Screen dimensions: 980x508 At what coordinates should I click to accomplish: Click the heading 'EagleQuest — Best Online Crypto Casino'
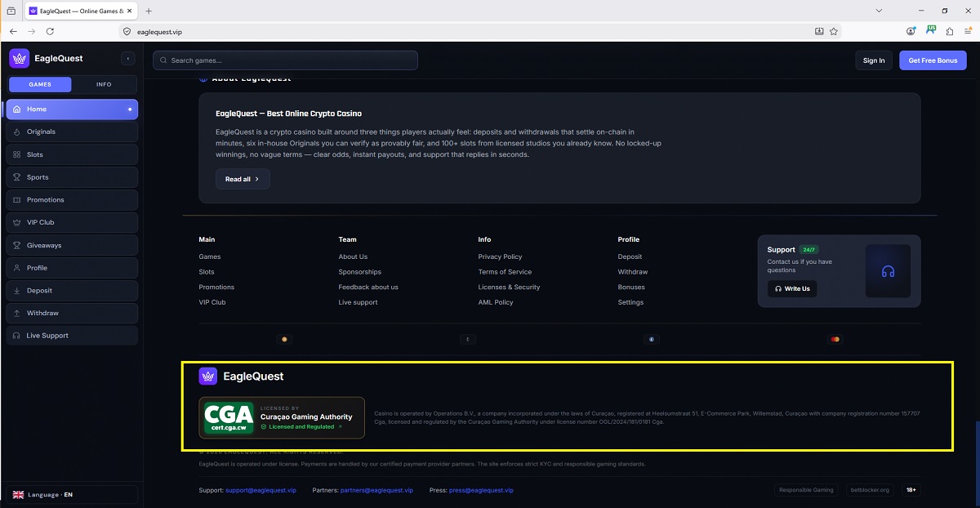tap(288, 114)
